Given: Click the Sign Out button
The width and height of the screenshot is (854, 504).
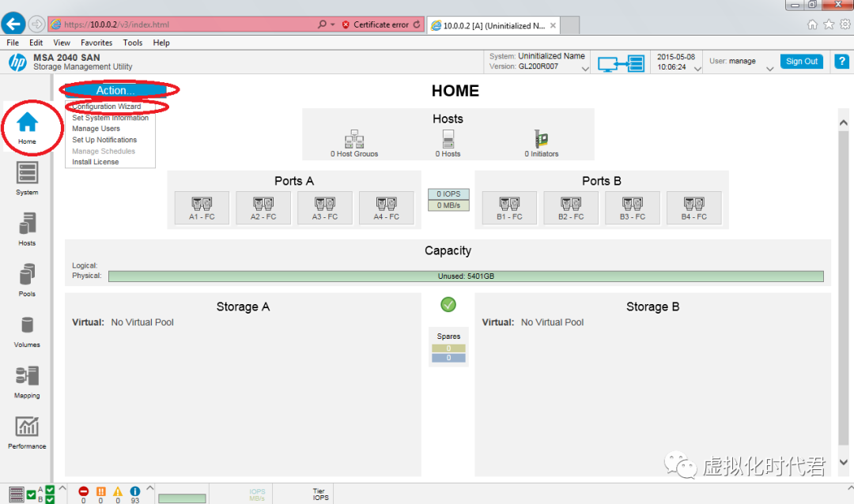Looking at the screenshot, I should coord(801,62).
